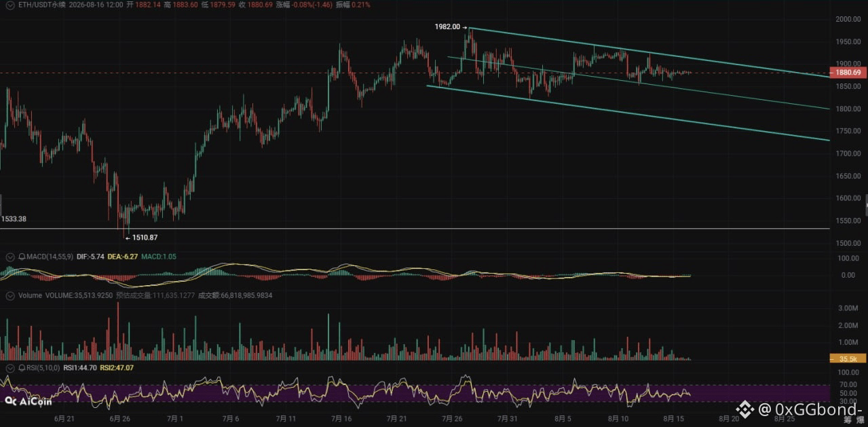
Task: Click the 1950.00 price axis label
Action: pyautogui.click(x=848, y=42)
